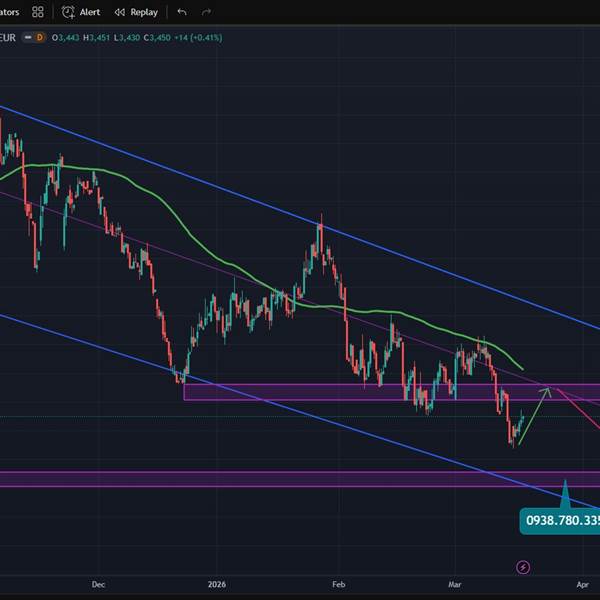Click the orange D delayed-data badge

(x=39, y=38)
